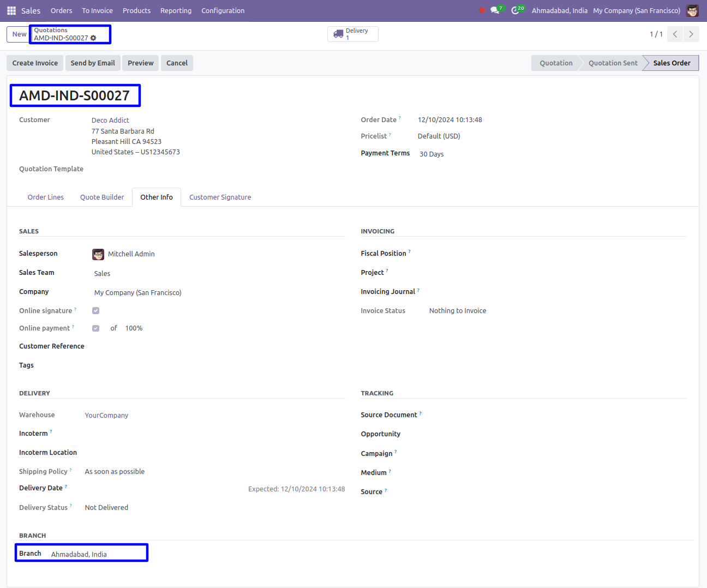The height and width of the screenshot is (588, 707).
Task: Open the Customer Signature tab
Action: click(x=220, y=197)
